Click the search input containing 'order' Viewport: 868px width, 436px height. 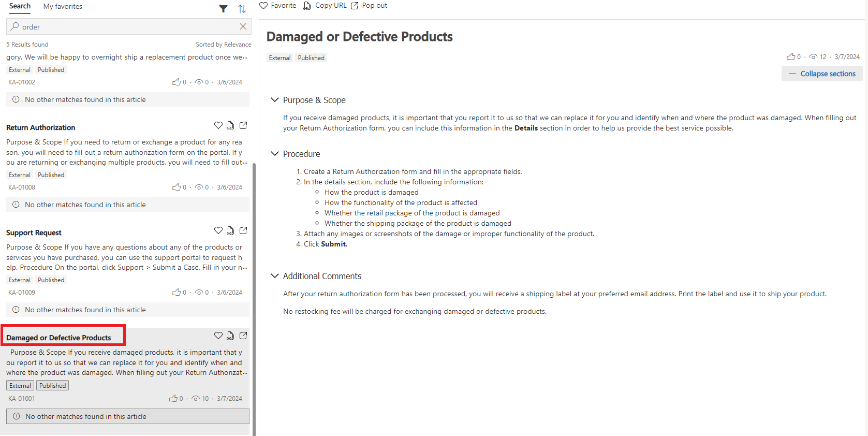(129, 26)
